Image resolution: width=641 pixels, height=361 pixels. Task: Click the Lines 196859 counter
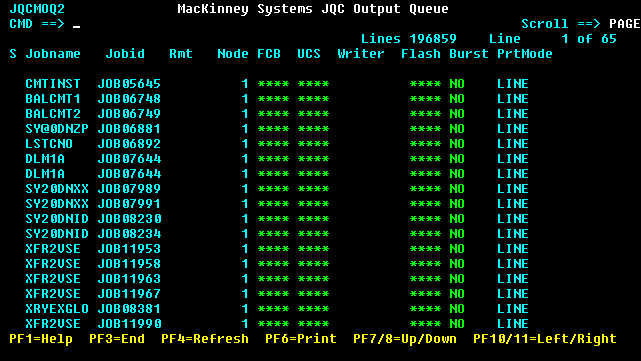point(409,39)
